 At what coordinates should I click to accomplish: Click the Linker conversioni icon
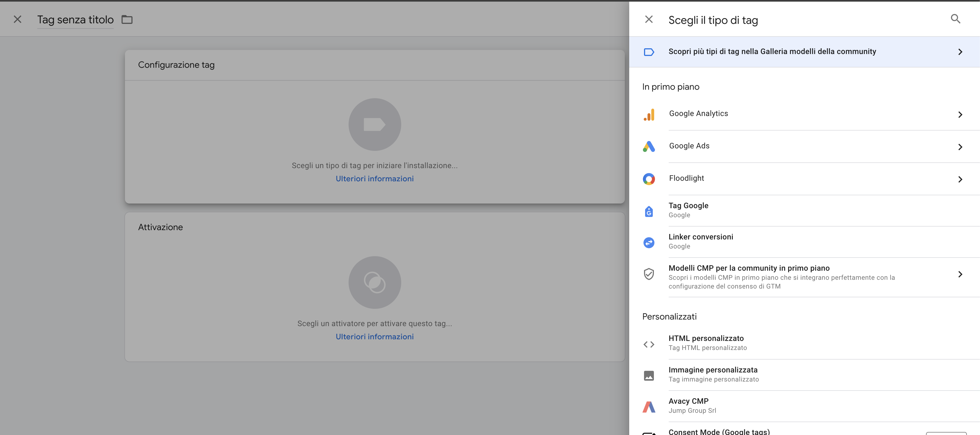click(649, 242)
